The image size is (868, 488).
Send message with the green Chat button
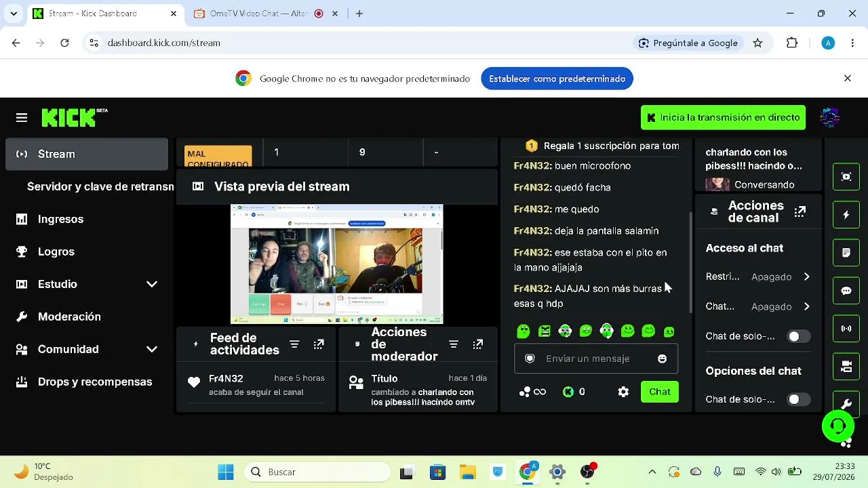tap(660, 392)
